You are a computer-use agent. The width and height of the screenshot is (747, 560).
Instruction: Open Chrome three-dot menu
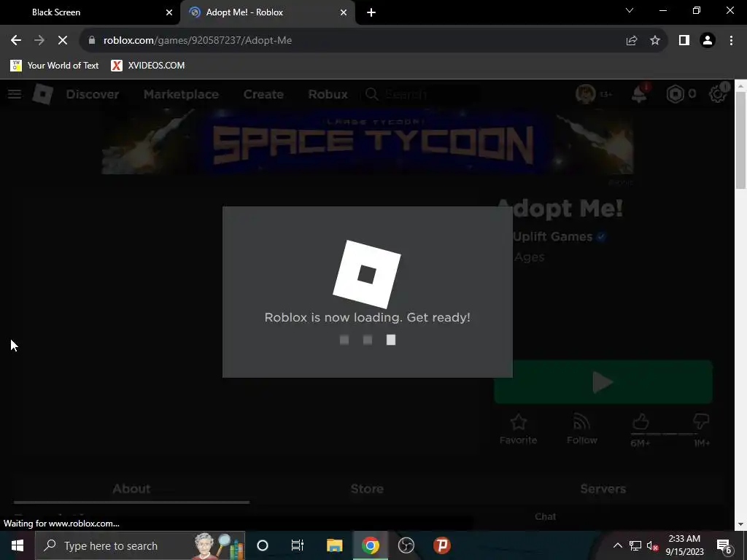pos(731,41)
